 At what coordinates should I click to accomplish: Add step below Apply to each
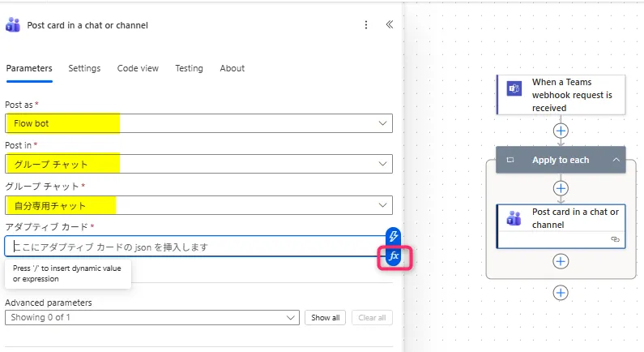pyautogui.click(x=561, y=293)
